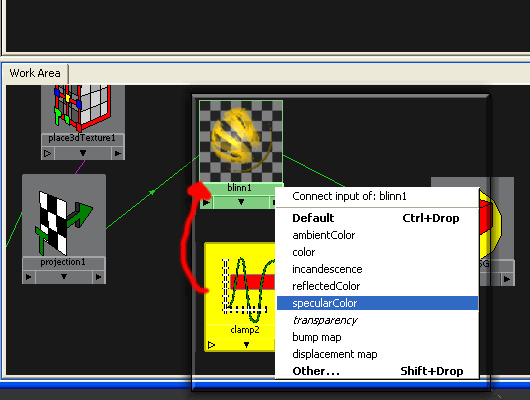Connect to ambientColor attribute
530x400 pixels.
(x=377, y=235)
